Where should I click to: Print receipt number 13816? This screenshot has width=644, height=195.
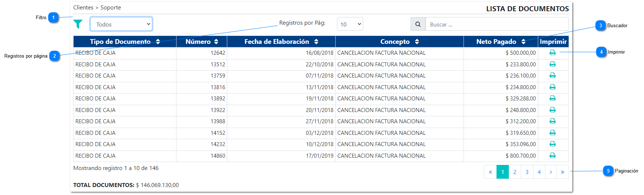(x=552, y=87)
